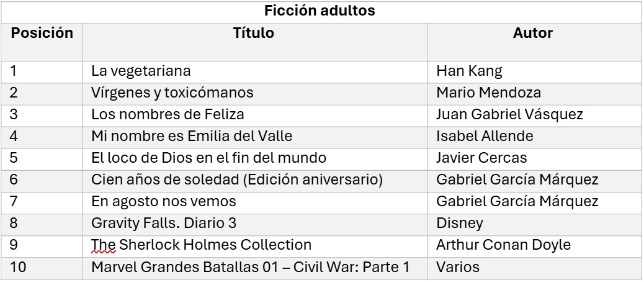Image resolution: width=644 pixels, height=282 pixels.
Task: Click 'Cien años de soledad (Edición aniversario)'
Action: coord(237,180)
